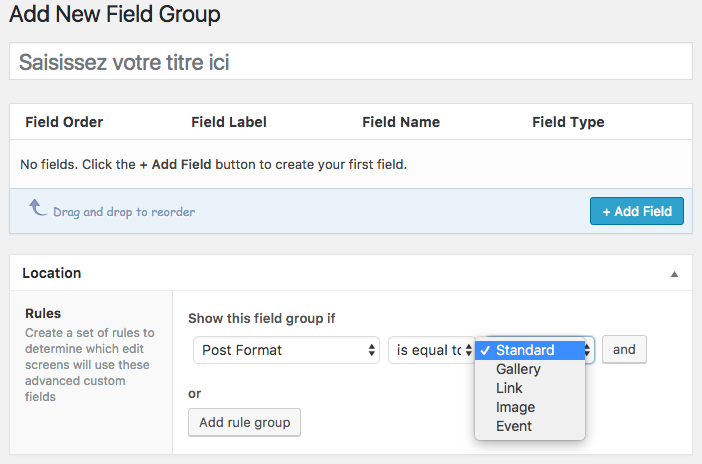Open the 'is equal to' operator dropdown
Image resolution: width=702 pixels, height=464 pixels.
(x=432, y=350)
